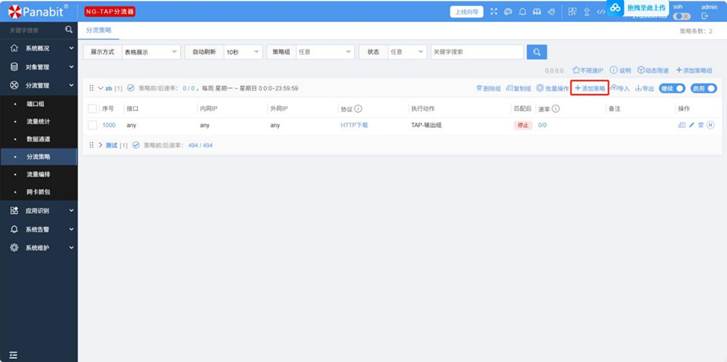727x362 pixels.
Task: Expand the 系统维护 sidebar chevron
Action: pos(71,248)
